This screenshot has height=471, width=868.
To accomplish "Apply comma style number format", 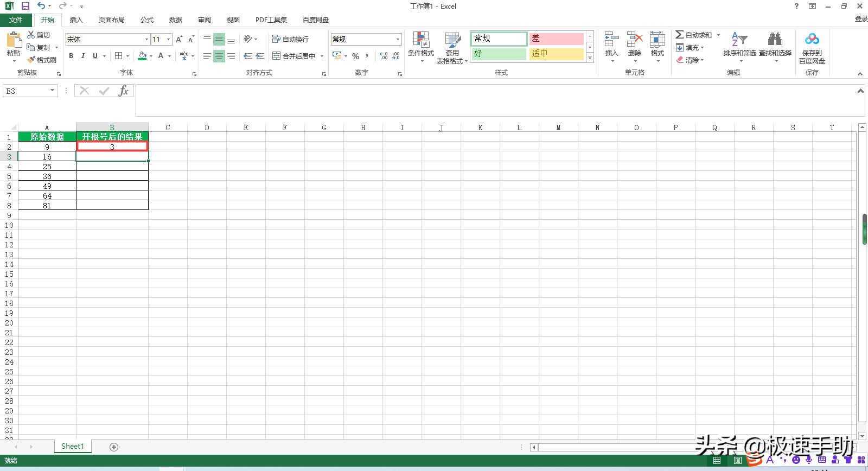I will (x=367, y=56).
